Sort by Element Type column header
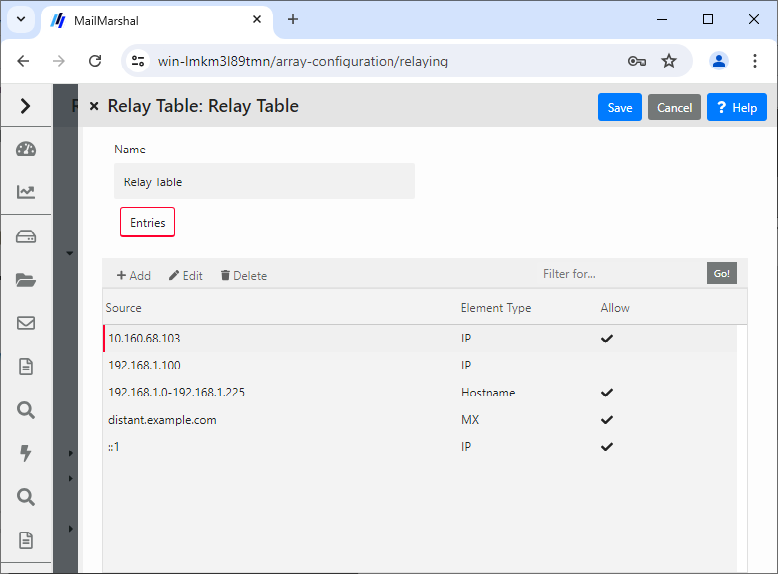 click(496, 308)
